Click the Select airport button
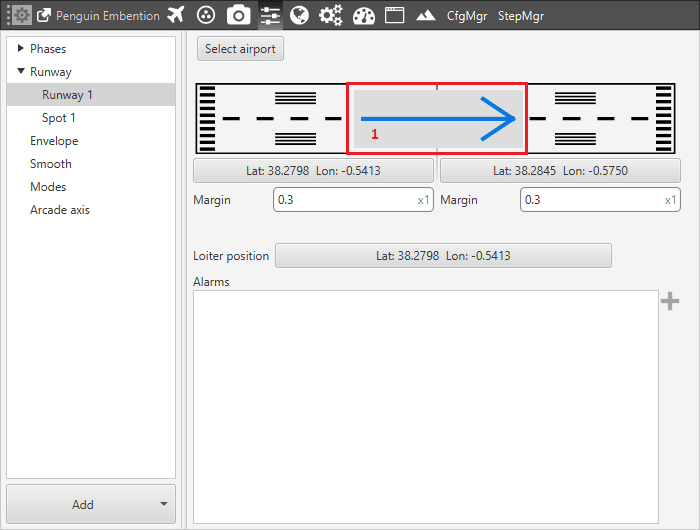 (x=240, y=49)
